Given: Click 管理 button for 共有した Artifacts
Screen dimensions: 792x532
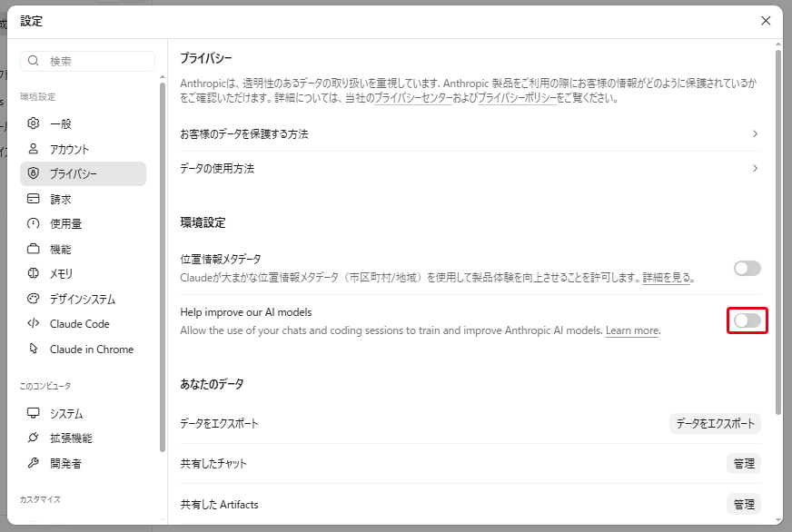Looking at the screenshot, I should pos(744,504).
